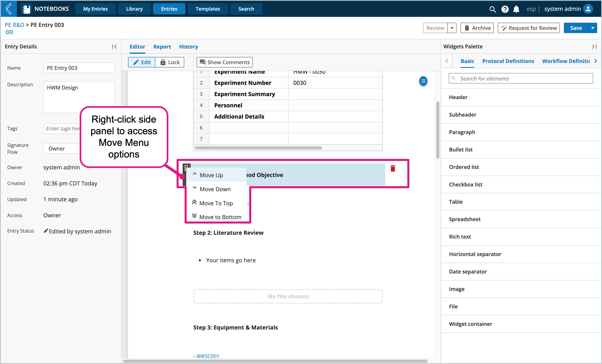Collapse the Widgets Palette panel
Image resolution: width=602 pixels, height=364 pixels.
click(594, 46)
